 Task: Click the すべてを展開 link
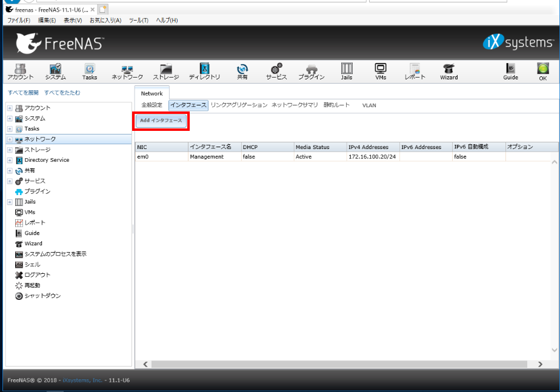[23, 93]
